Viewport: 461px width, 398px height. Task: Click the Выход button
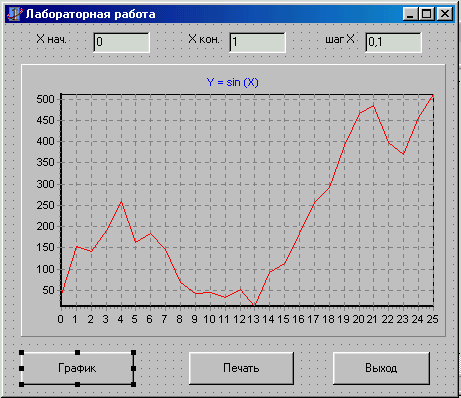pyautogui.click(x=381, y=368)
